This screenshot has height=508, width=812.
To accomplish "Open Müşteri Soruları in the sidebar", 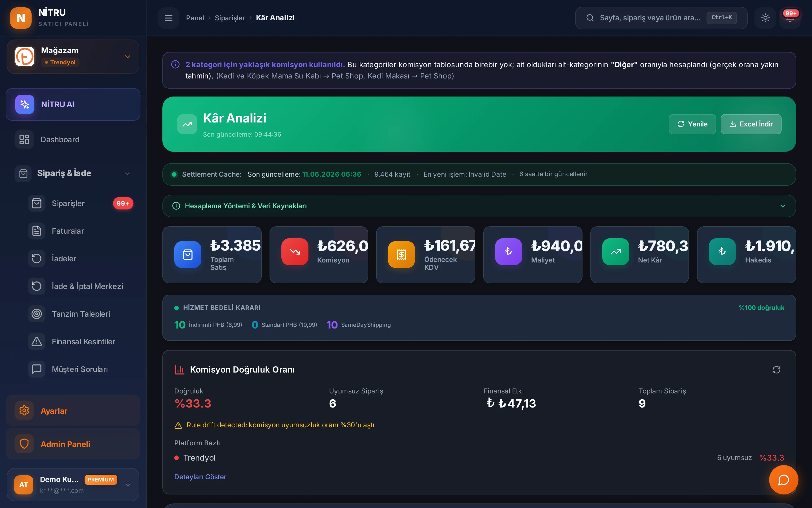I will (x=81, y=369).
